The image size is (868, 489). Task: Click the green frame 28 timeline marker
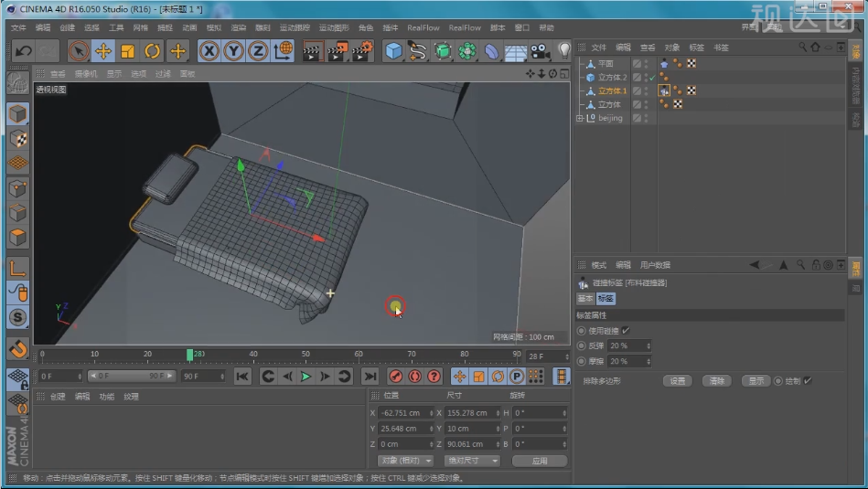(190, 355)
